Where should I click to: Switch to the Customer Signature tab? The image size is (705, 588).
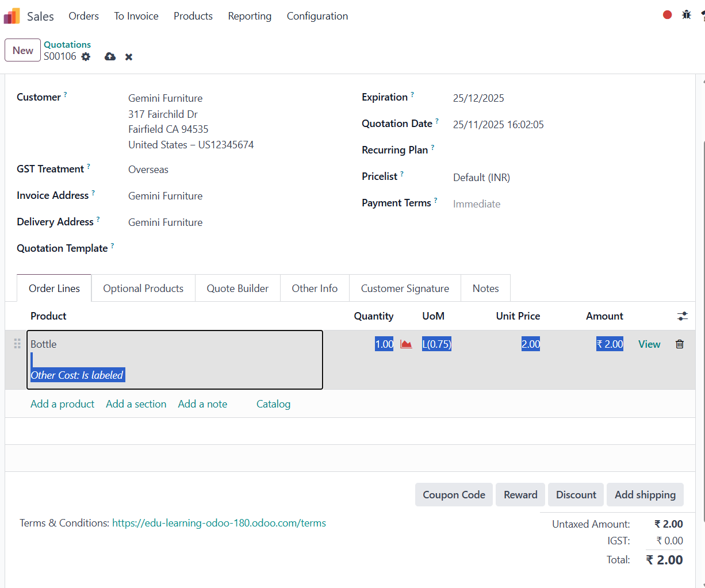pos(405,289)
